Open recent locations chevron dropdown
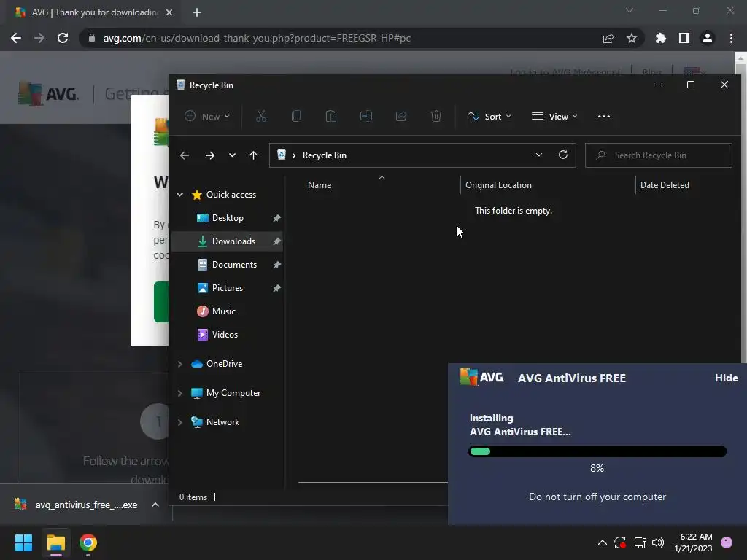 click(232, 155)
